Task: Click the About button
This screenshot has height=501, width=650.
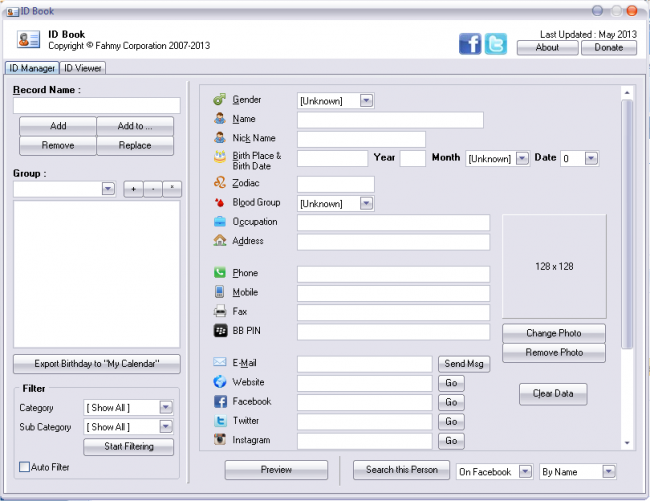Action: [547, 48]
